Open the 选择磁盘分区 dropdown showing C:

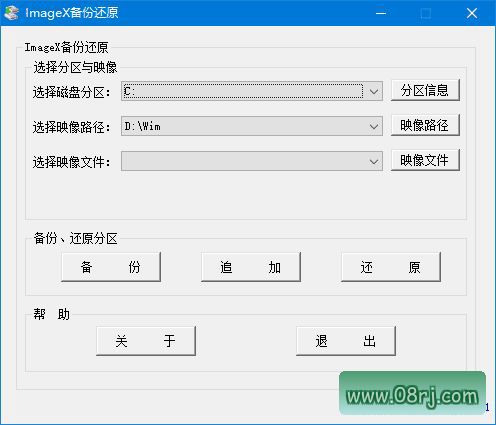pyautogui.click(x=252, y=91)
